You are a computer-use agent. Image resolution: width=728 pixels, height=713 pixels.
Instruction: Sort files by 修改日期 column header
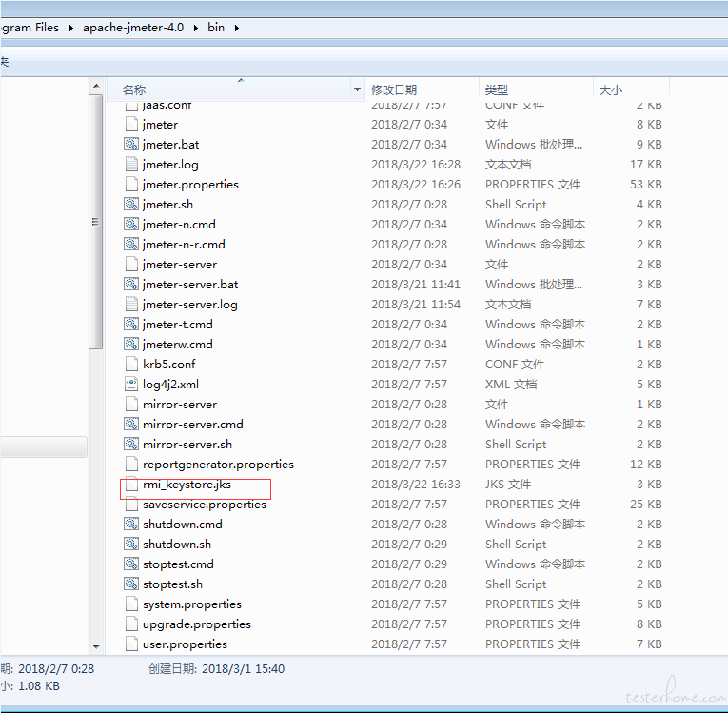tap(394, 89)
